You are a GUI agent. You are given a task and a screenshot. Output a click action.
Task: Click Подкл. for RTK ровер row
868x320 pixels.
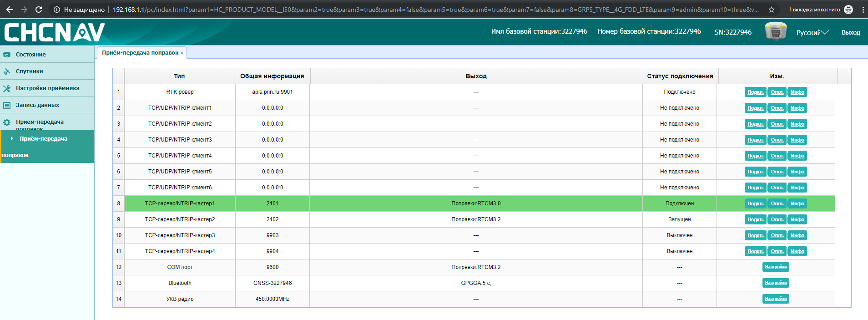tap(756, 92)
